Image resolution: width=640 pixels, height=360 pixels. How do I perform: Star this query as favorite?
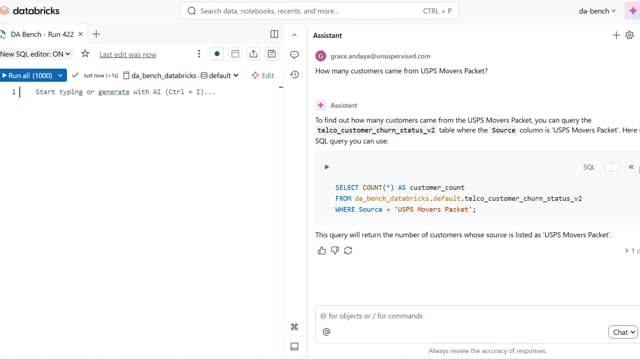[x=85, y=54]
